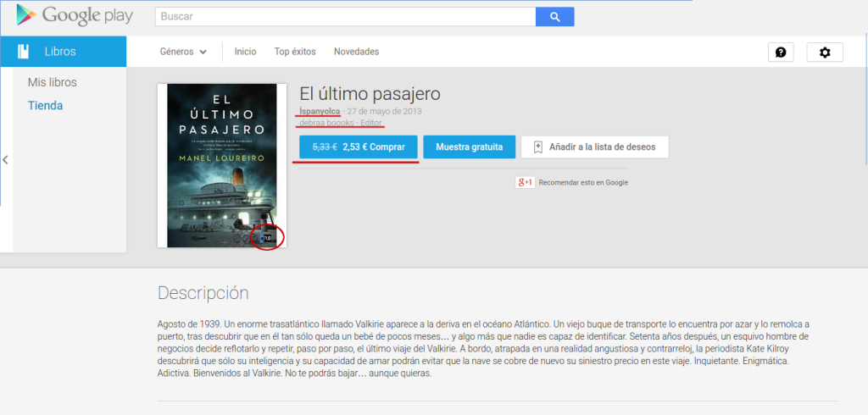Click the El último pasajero title text
This screenshot has width=868, height=415.
point(370,93)
